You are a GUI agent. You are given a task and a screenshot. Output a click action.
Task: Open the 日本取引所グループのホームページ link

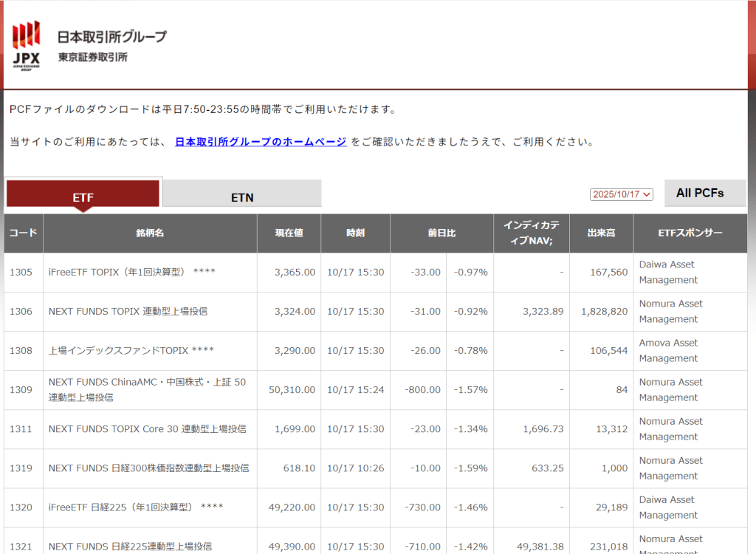point(261,142)
